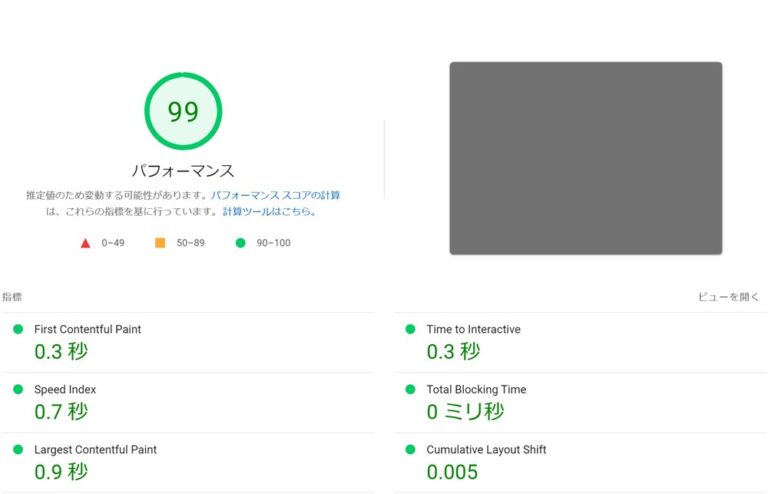The width and height of the screenshot is (768, 494).
Task: Click the orange square 50–89 legend icon
Action: pos(160,243)
